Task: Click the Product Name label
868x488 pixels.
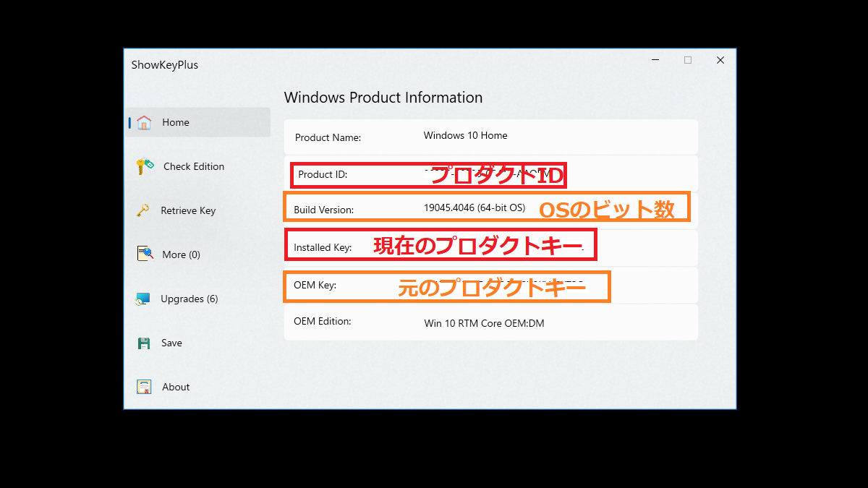Action: (x=328, y=137)
